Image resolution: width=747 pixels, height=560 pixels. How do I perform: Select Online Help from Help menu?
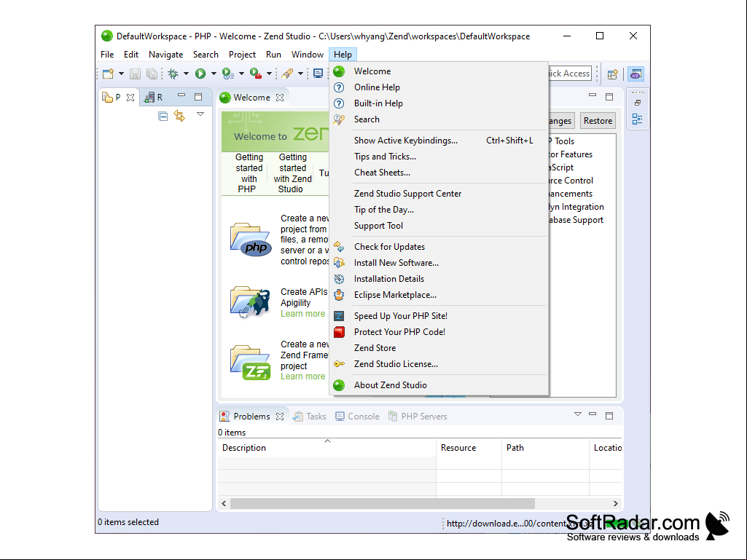[x=438, y=87]
